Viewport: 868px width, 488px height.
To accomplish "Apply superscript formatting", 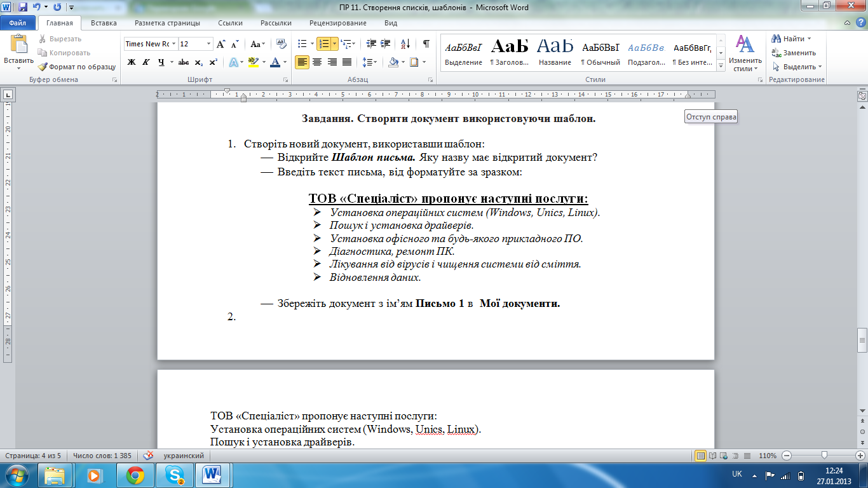I will click(x=213, y=62).
